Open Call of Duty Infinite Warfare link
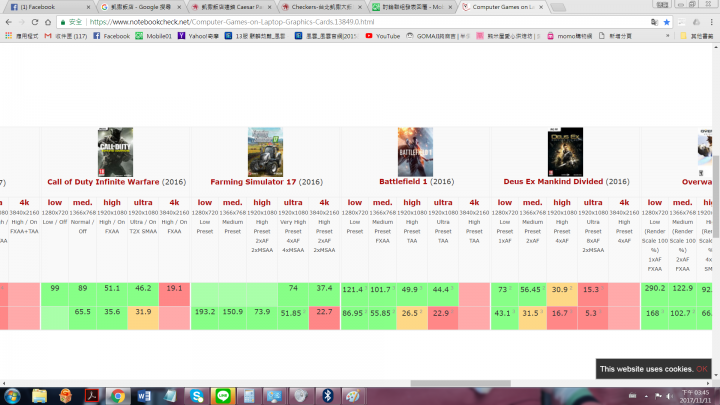Viewport: 720px width, 405px height. [103, 182]
